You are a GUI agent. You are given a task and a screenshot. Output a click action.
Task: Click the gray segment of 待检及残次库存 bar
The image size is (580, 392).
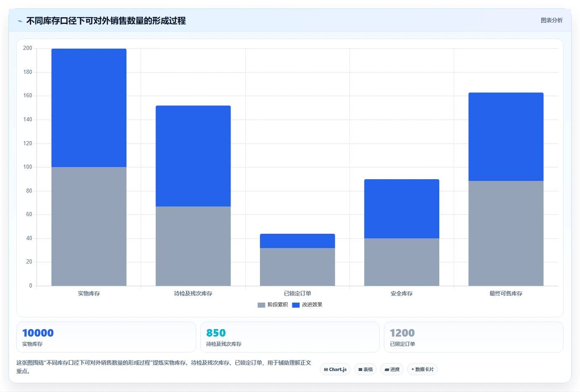pyautogui.click(x=193, y=246)
